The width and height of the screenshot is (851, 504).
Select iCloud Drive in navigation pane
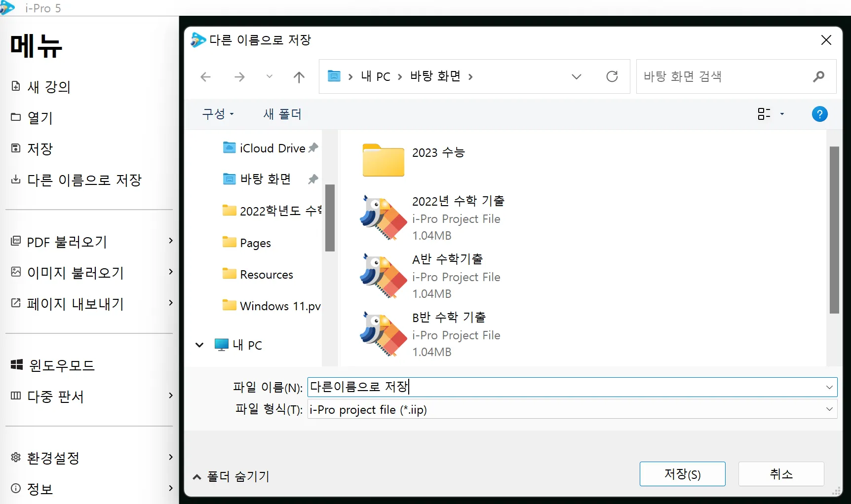point(271,148)
